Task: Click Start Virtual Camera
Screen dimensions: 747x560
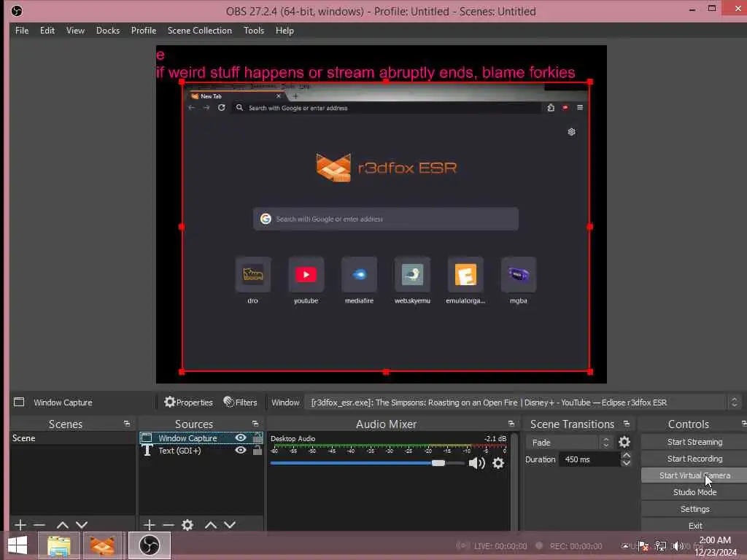Action: pyautogui.click(x=694, y=475)
